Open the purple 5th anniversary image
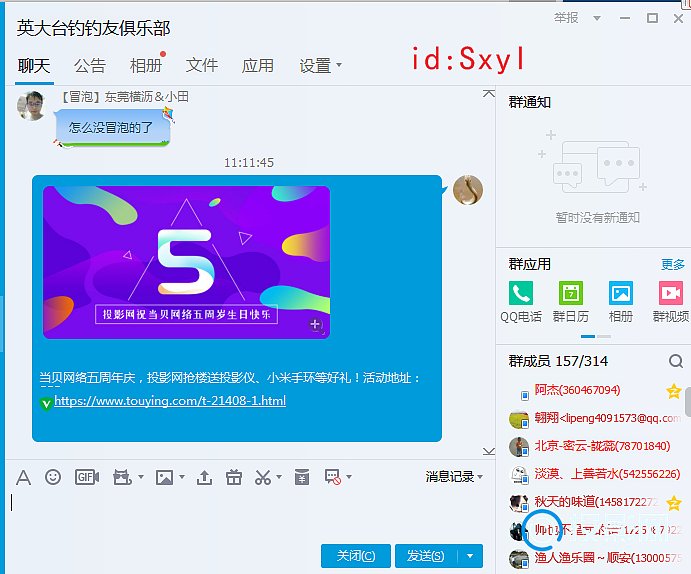Viewport: 691px width, 574px height. (x=186, y=262)
